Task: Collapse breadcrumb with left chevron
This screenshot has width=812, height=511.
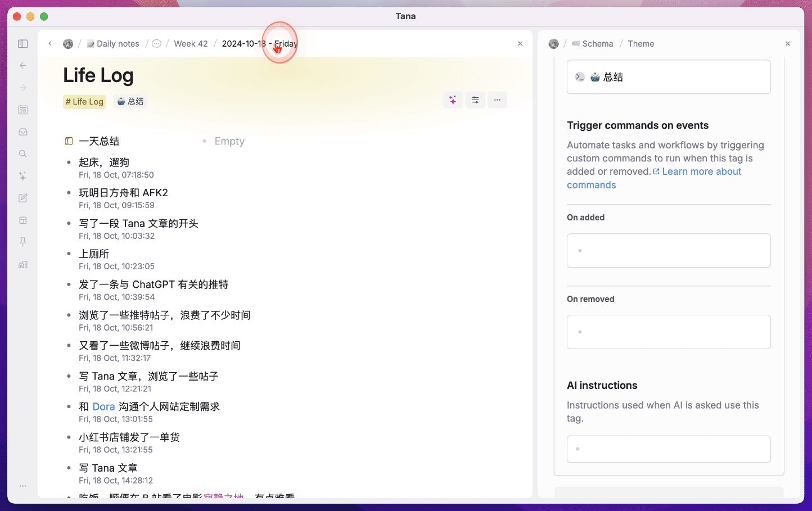Action: (50, 44)
